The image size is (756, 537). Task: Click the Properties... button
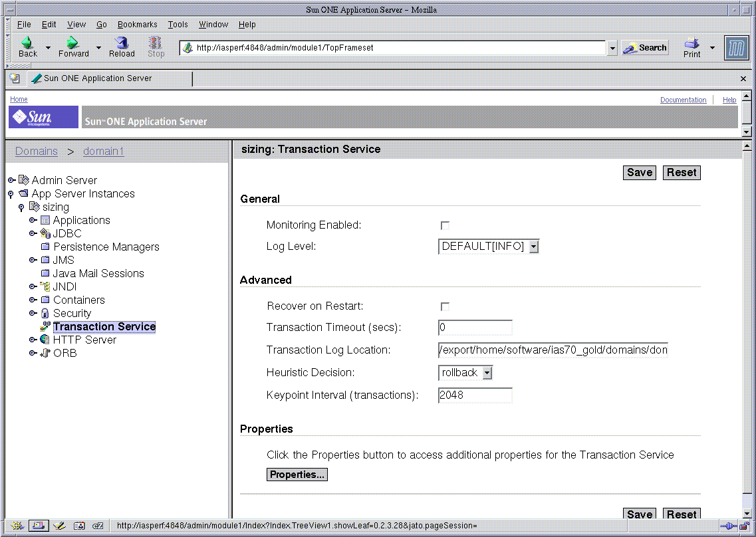point(297,475)
